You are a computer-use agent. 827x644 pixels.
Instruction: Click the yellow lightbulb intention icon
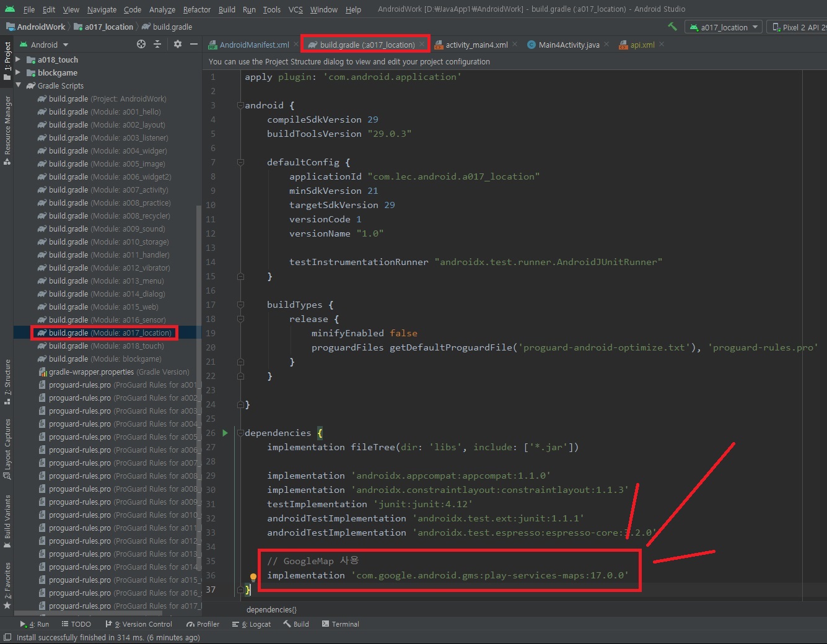[253, 577]
